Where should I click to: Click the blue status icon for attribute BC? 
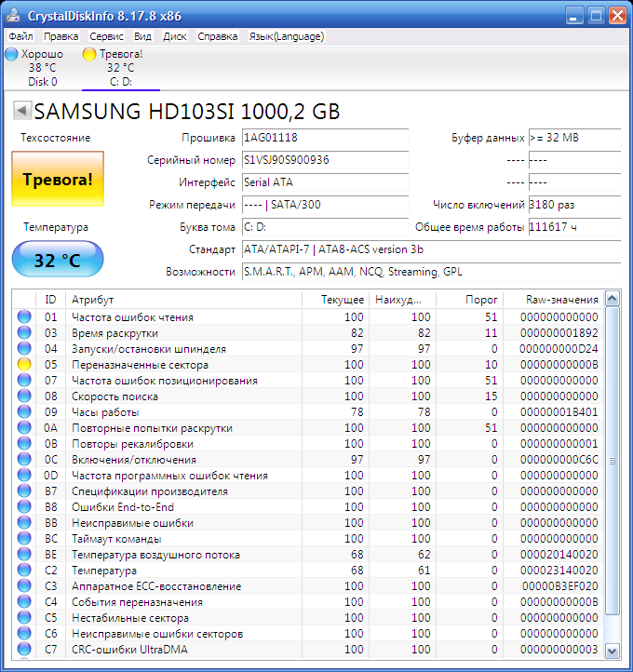pos(24,538)
